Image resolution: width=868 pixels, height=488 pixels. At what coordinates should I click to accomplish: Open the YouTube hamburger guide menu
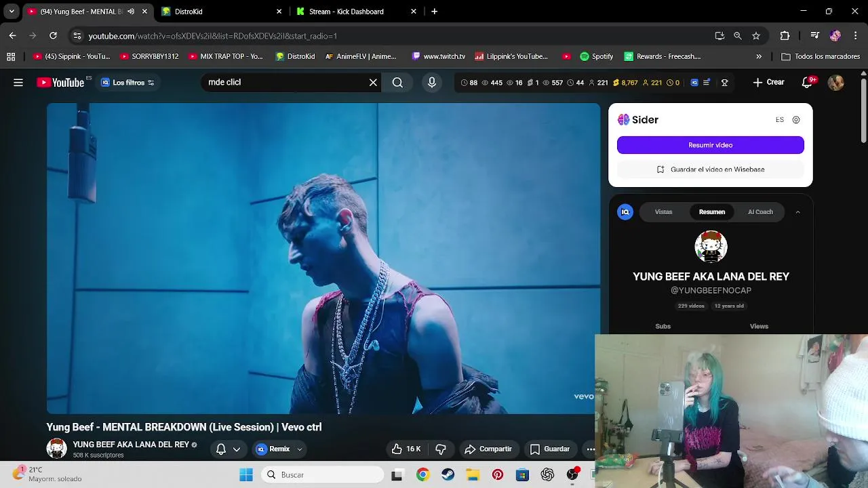(x=18, y=83)
